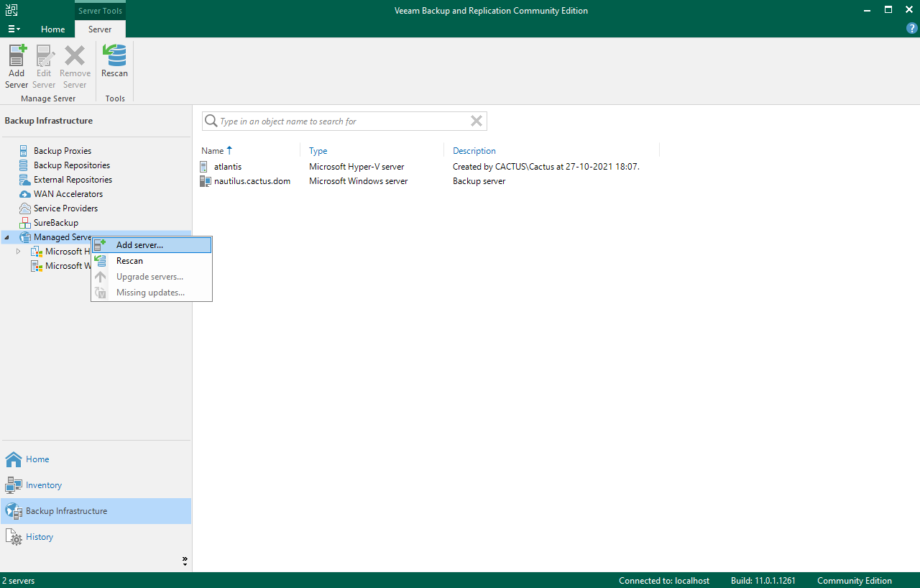Select the Rescan tool in the ribbon
This screenshot has height=588, width=920.
pyautogui.click(x=114, y=65)
